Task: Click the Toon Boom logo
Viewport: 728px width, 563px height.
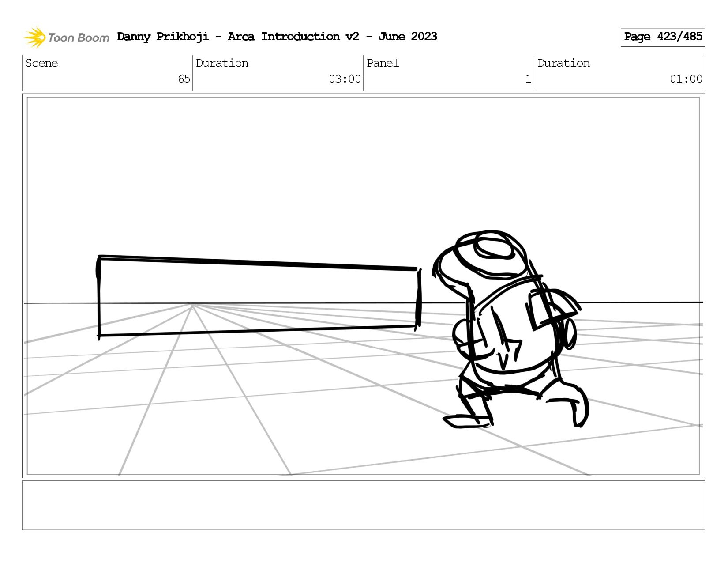Action: 66,37
